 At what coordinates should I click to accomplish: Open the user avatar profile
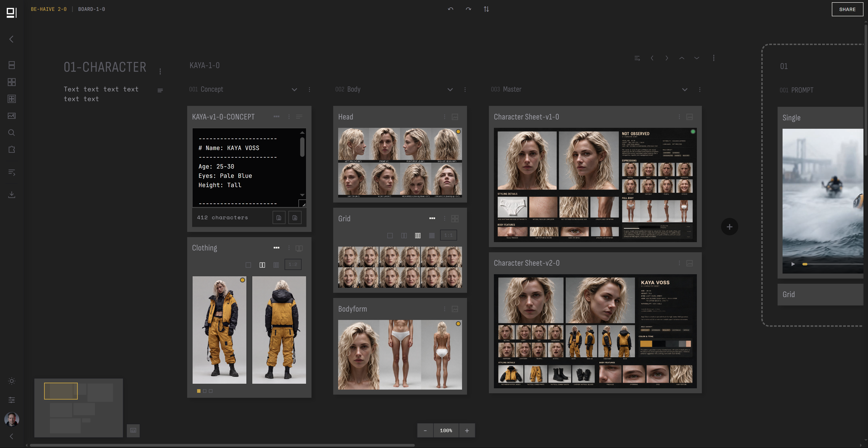pyautogui.click(x=12, y=419)
